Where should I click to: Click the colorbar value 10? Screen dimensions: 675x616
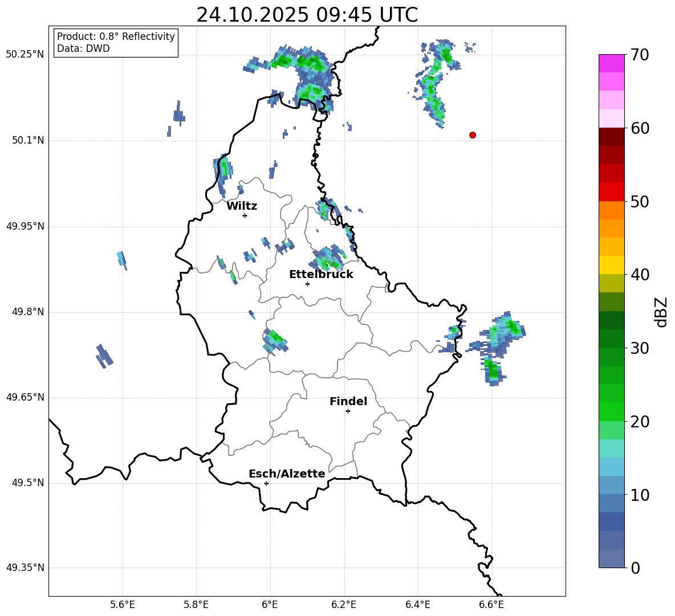640,495
